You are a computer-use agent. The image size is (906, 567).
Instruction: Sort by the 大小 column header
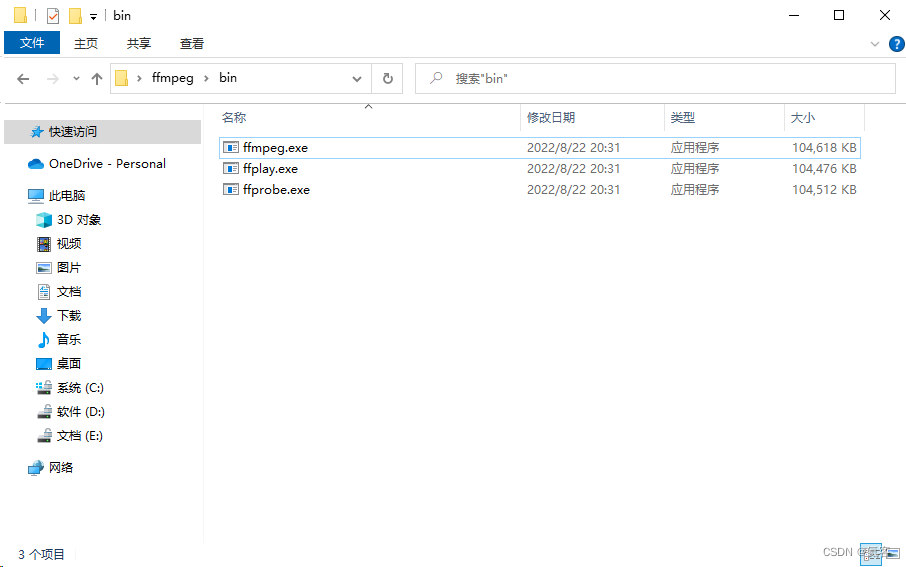coord(803,117)
